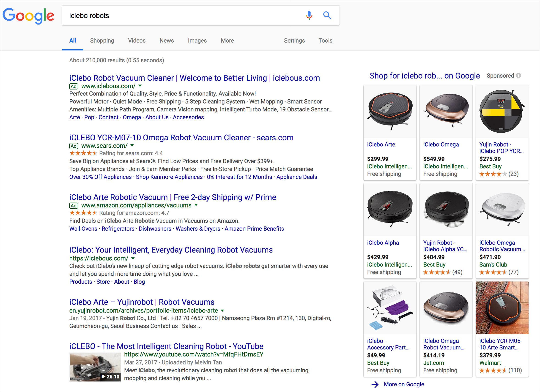540x392 pixels.
Task: Click the More on Google arrow icon
Action: (x=375, y=384)
